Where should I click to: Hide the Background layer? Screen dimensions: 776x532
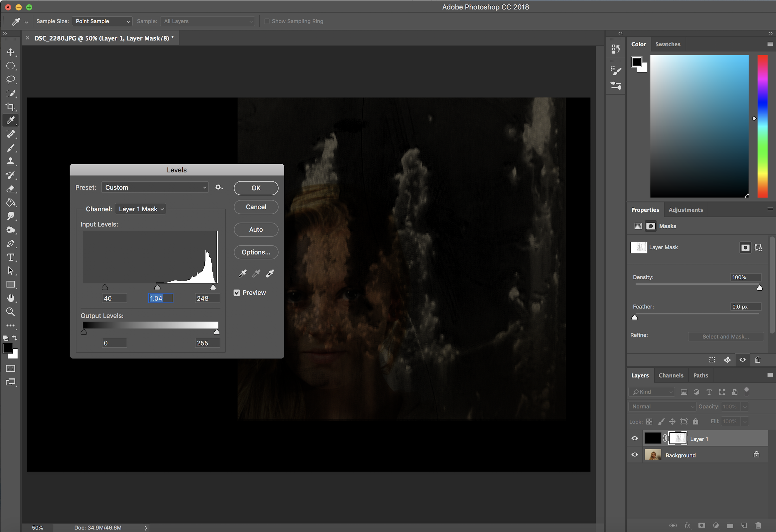pos(635,455)
